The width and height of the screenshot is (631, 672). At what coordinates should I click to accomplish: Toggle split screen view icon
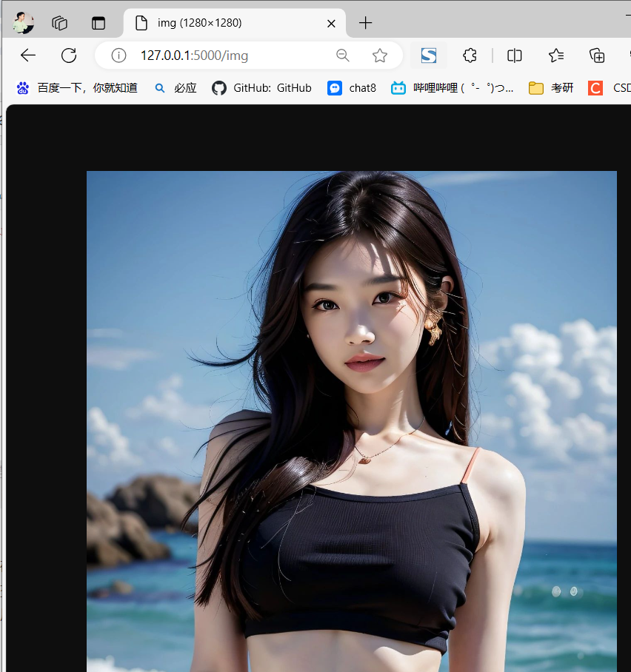pos(514,56)
